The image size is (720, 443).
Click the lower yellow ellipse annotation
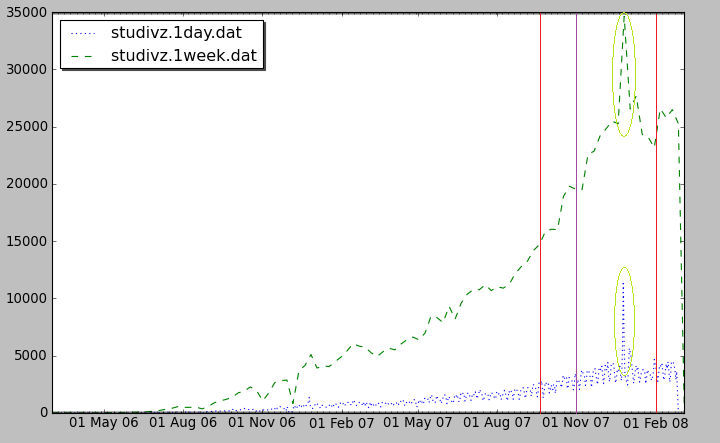click(x=615, y=320)
